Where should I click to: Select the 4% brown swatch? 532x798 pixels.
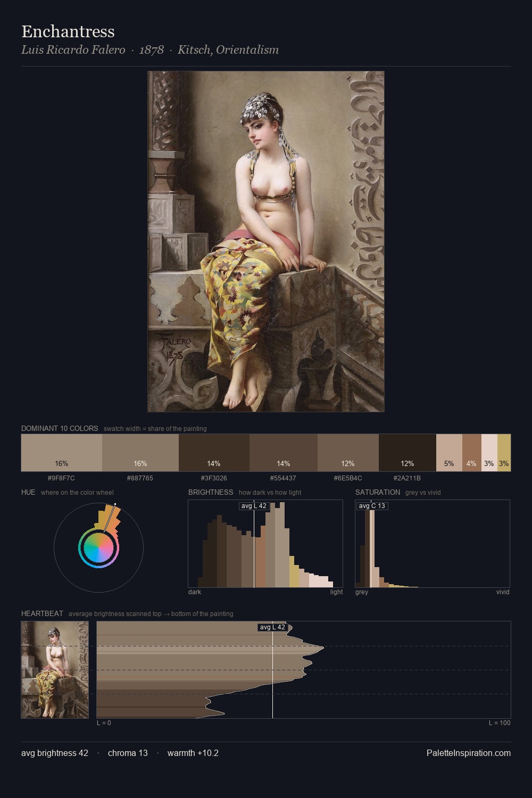(472, 453)
